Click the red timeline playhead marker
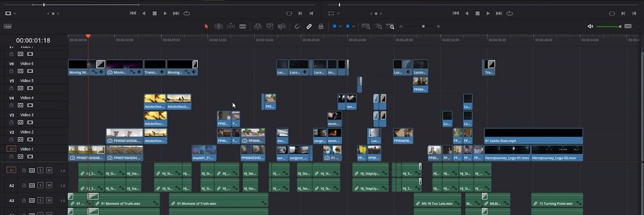644x215 pixels. [x=88, y=36]
